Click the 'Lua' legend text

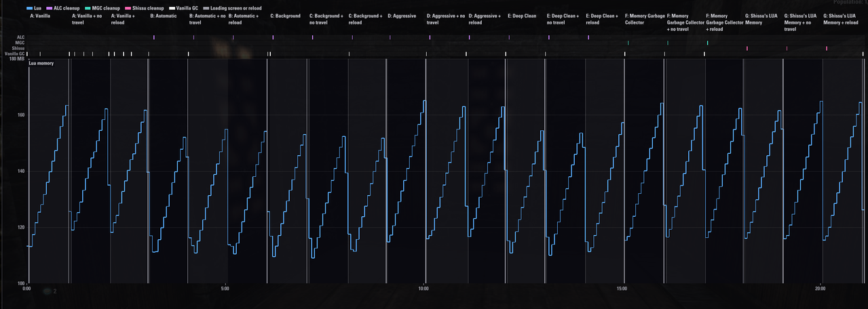(x=38, y=8)
